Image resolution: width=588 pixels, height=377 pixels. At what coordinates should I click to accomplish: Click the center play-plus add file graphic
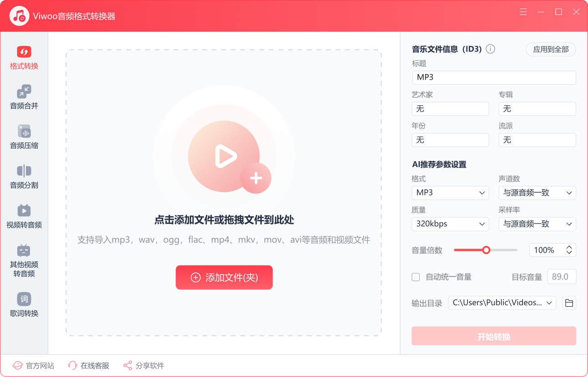224,157
